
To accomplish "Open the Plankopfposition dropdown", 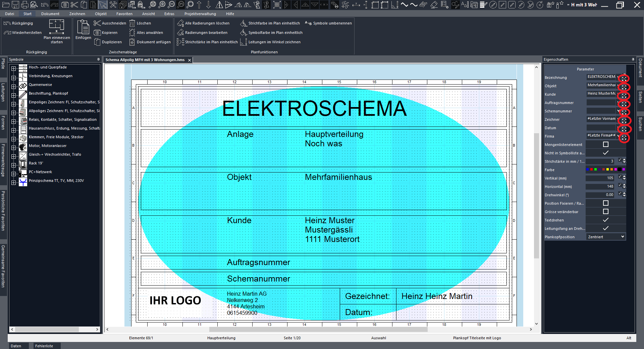I will coord(622,237).
